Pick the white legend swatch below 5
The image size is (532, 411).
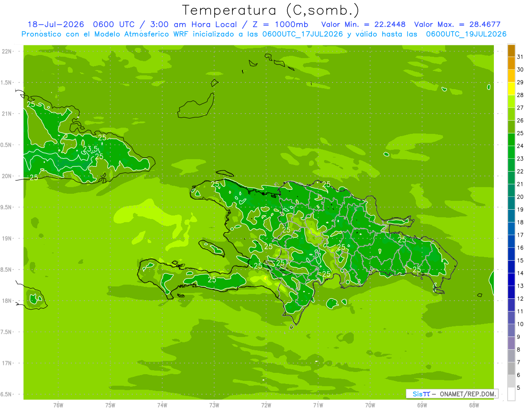coord(512,394)
